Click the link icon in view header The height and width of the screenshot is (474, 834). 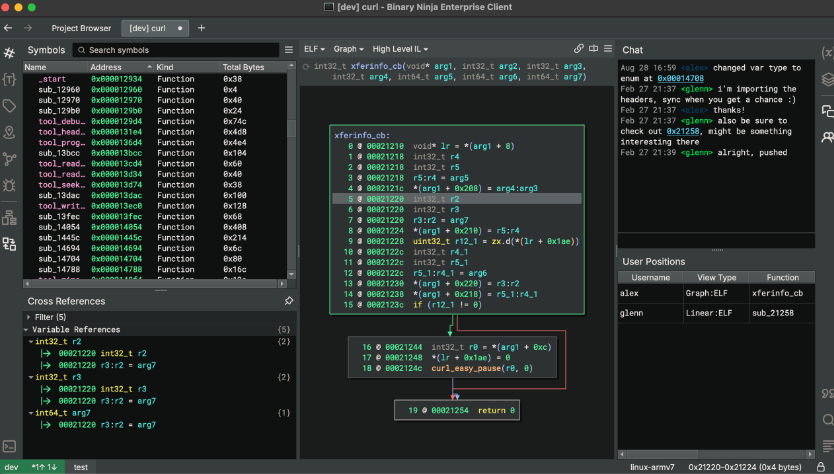click(579, 48)
